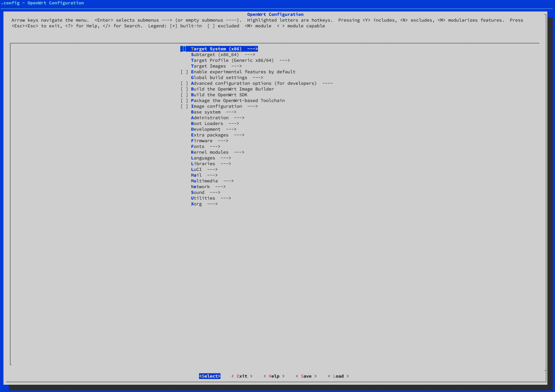
Task: Click the Exit button
Action: click(242, 376)
